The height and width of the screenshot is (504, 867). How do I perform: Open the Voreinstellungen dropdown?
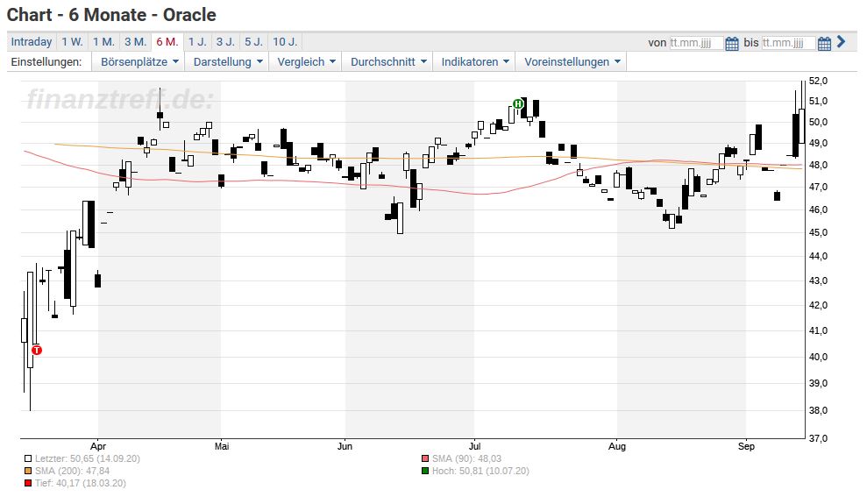coord(572,62)
